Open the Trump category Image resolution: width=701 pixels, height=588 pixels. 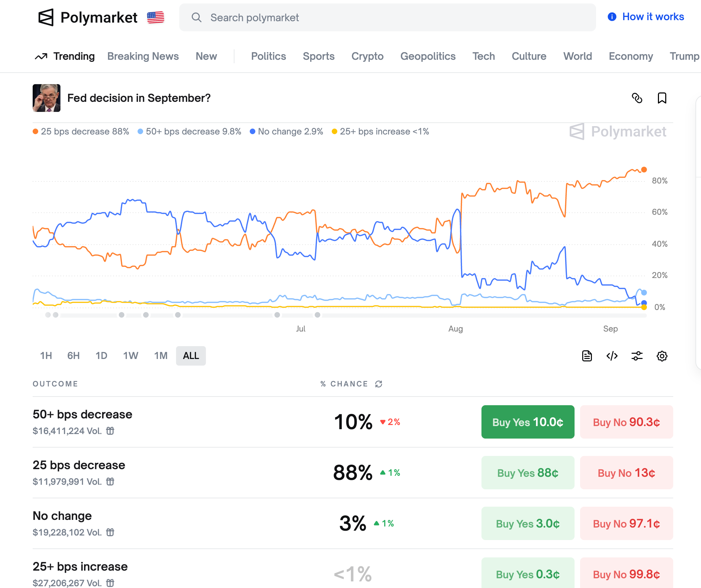[684, 56]
